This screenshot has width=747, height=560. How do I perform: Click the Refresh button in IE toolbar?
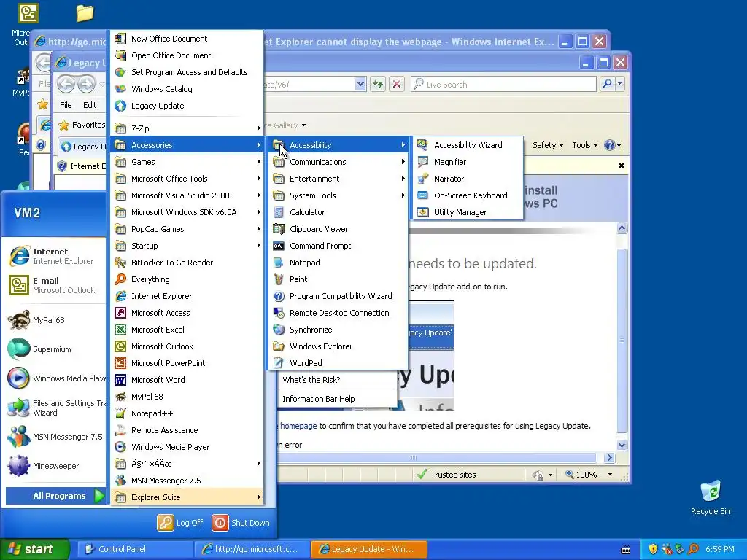pos(377,85)
